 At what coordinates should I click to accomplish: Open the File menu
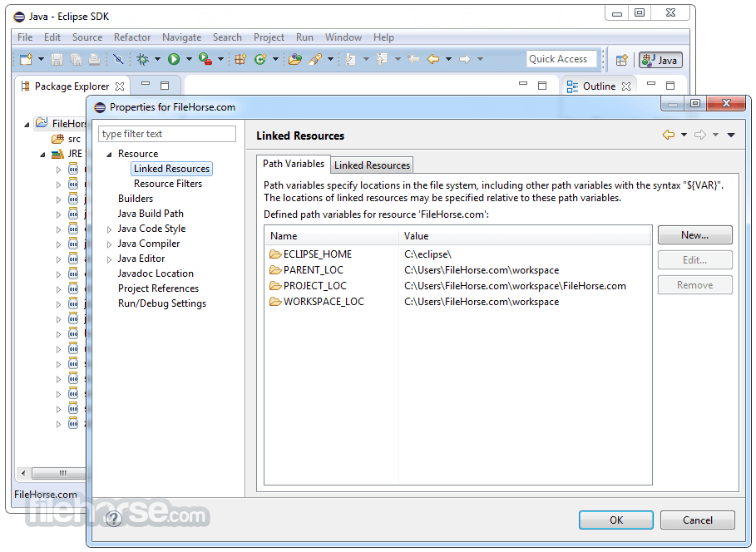(25, 37)
